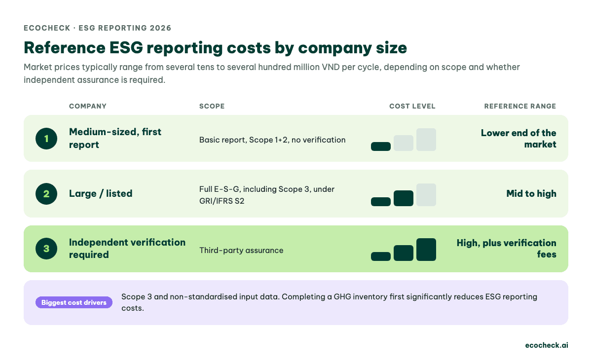Click the cost level bars for Large / listed row
Image resolution: width=592 pixels, height=364 pixels.
[x=404, y=195]
